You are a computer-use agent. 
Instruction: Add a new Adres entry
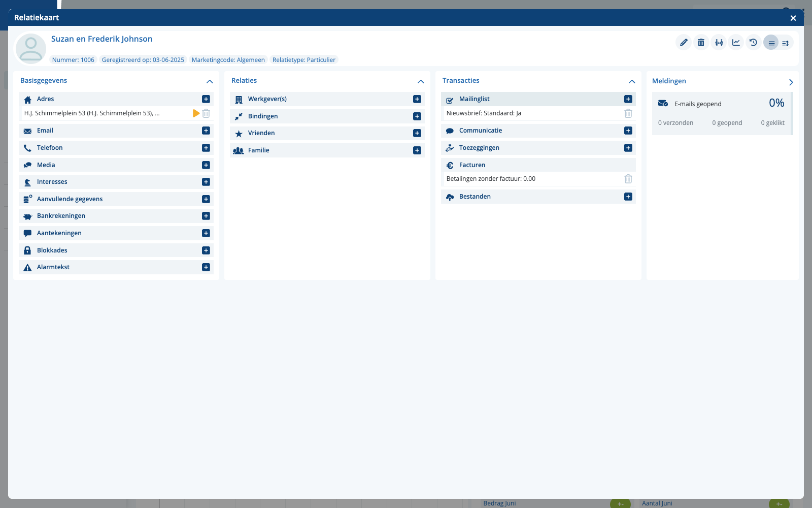(206, 99)
